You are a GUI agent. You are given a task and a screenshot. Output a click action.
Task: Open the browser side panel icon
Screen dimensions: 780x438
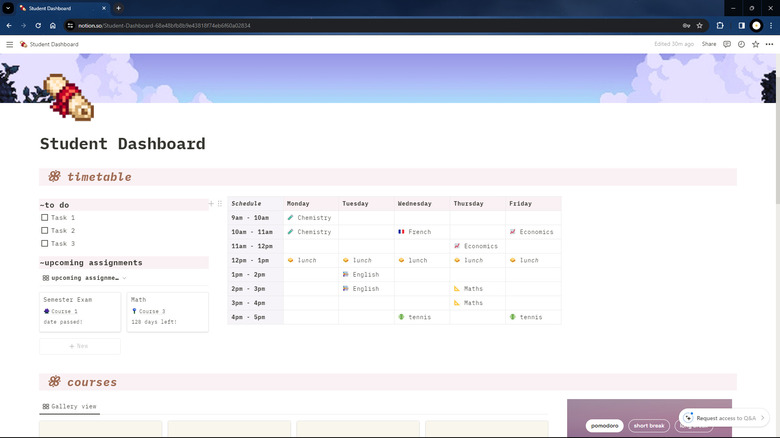741,25
